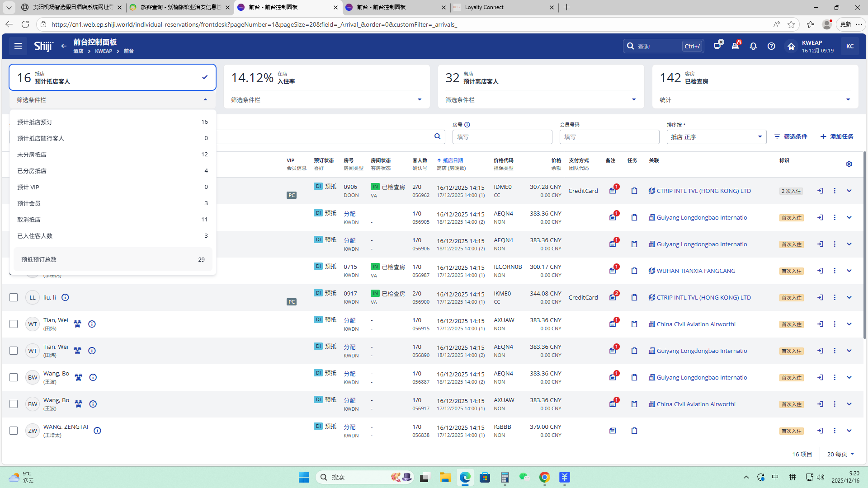Select 未分房抵店 filter option

pos(32,155)
